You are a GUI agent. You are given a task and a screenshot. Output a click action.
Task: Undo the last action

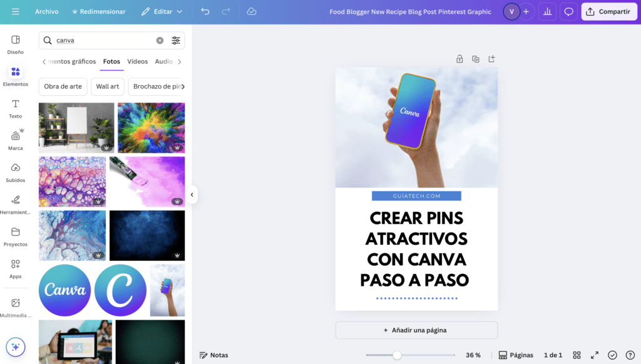click(205, 11)
